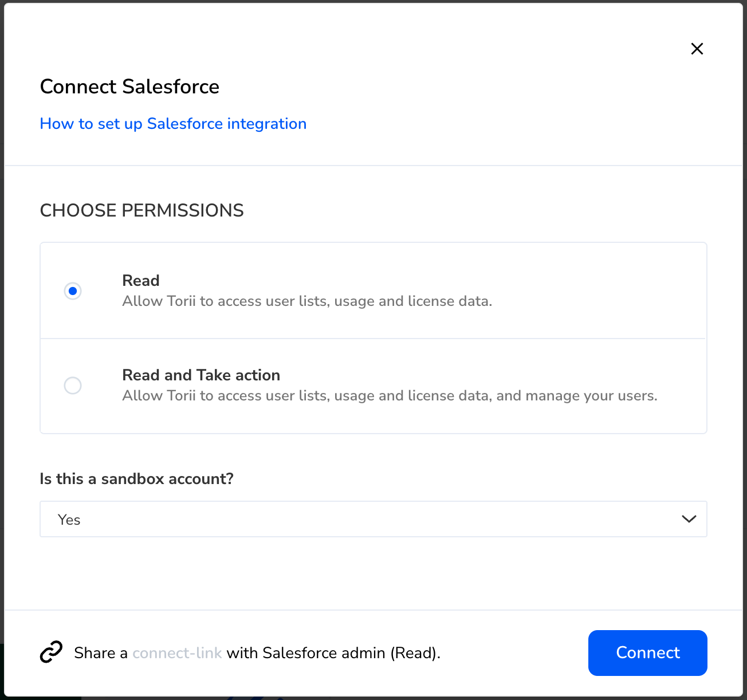The width and height of the screenshot is (747, 700).
Task: Click the Read and Take action title
Action: pos(201,375)
